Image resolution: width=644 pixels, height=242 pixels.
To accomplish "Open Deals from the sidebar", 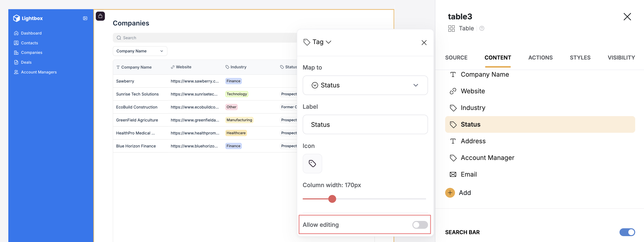I will point(26,62).
